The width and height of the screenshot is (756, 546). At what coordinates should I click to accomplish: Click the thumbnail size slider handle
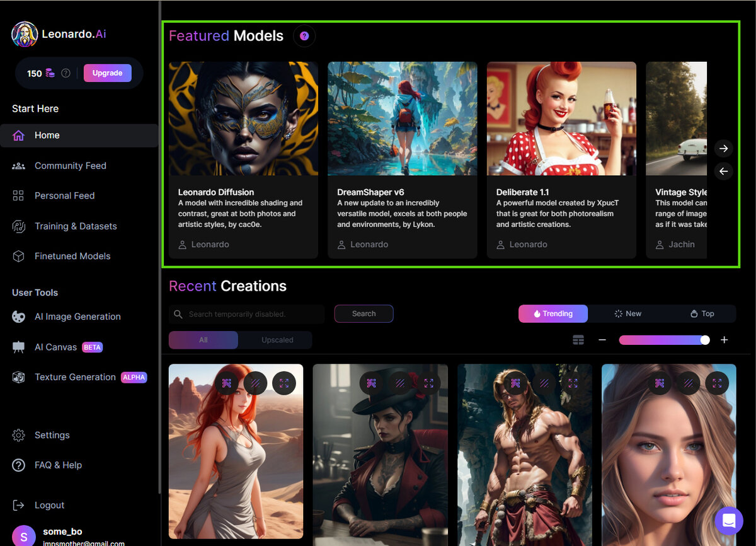click(705, 340)
